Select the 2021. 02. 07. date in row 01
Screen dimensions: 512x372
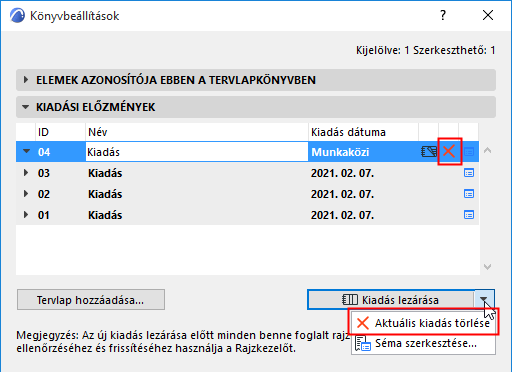click(x=342, y=215)
